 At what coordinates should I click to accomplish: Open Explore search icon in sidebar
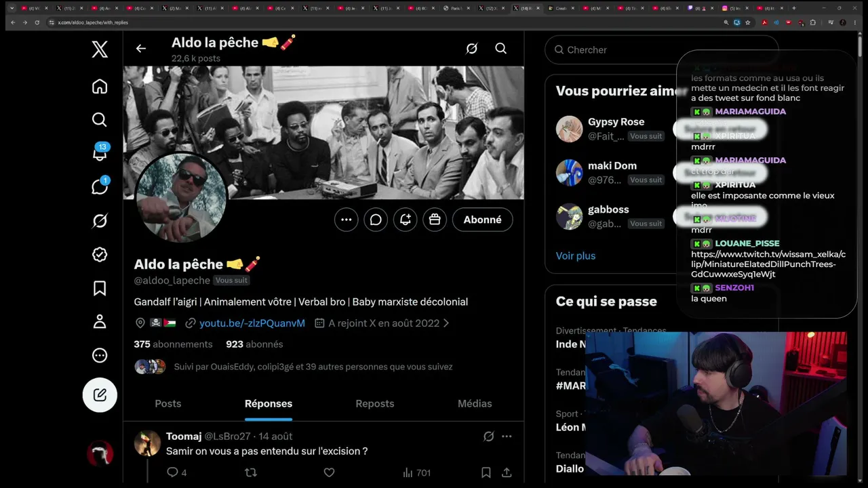(x=100, y=120)
